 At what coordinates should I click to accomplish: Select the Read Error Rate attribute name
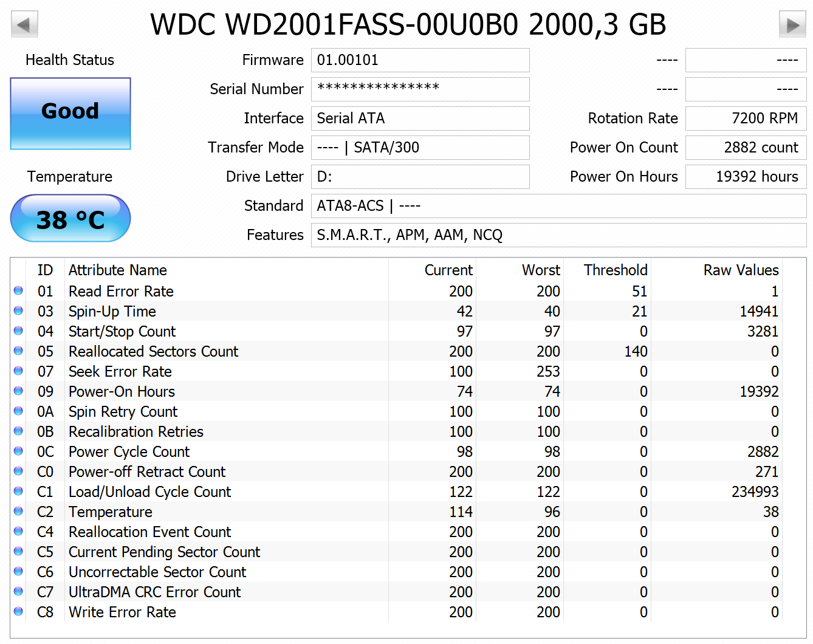(x=121, y=292)
